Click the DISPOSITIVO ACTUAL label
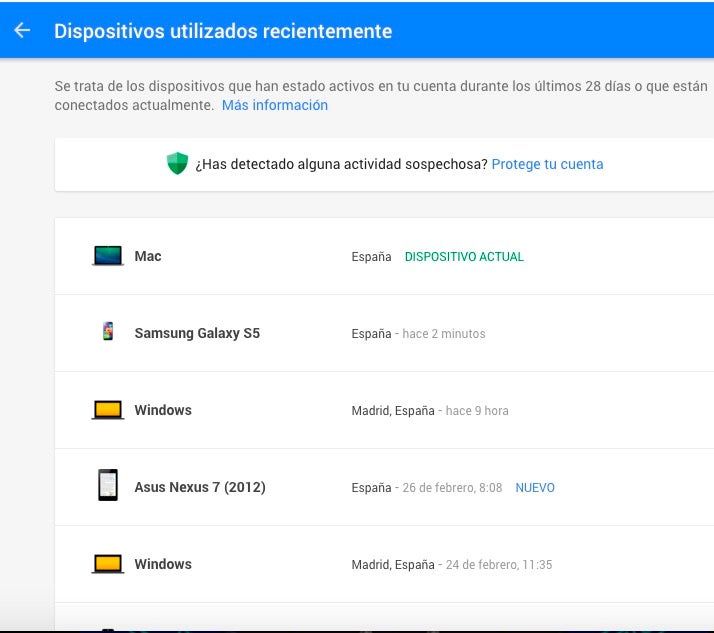Viewport: 714px width, 633px height. (x=464, y=257)
